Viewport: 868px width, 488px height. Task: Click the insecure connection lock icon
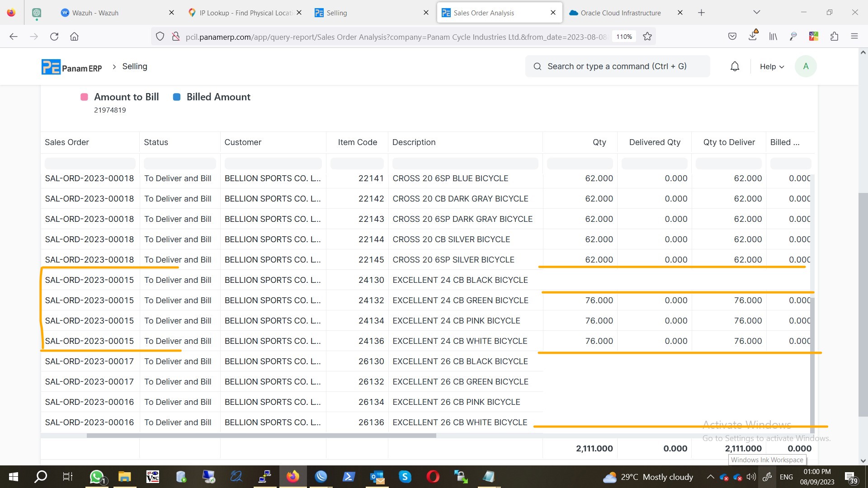[x=176, y=37]
